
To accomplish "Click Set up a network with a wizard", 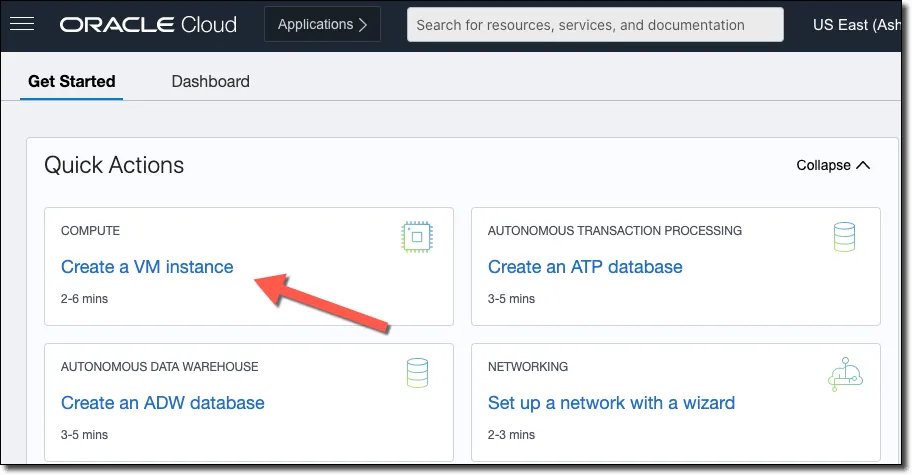I will click(611, 403).
